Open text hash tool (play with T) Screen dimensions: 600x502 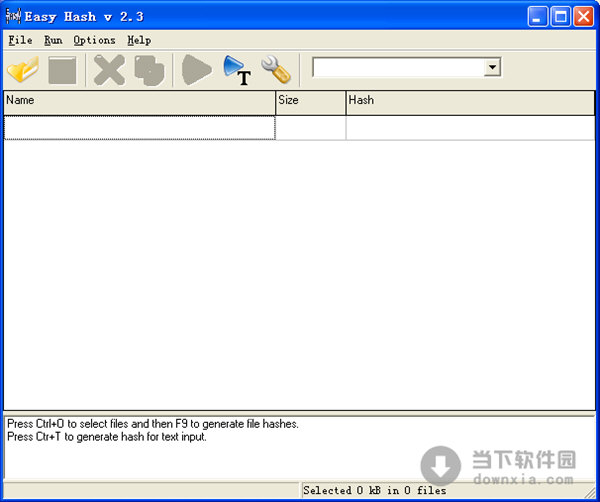[237, 70]
